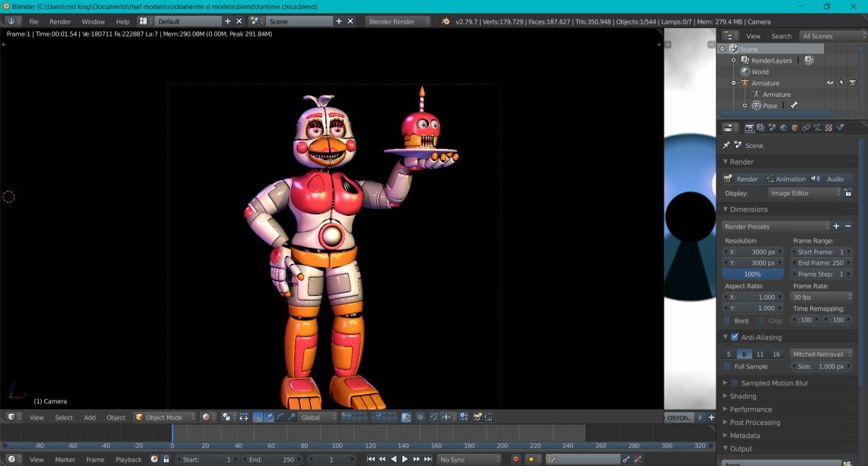This screenshot has height=466, width=868.
Task: Collapse the Scene tree in outliner
Action: (x=722, y=49)
